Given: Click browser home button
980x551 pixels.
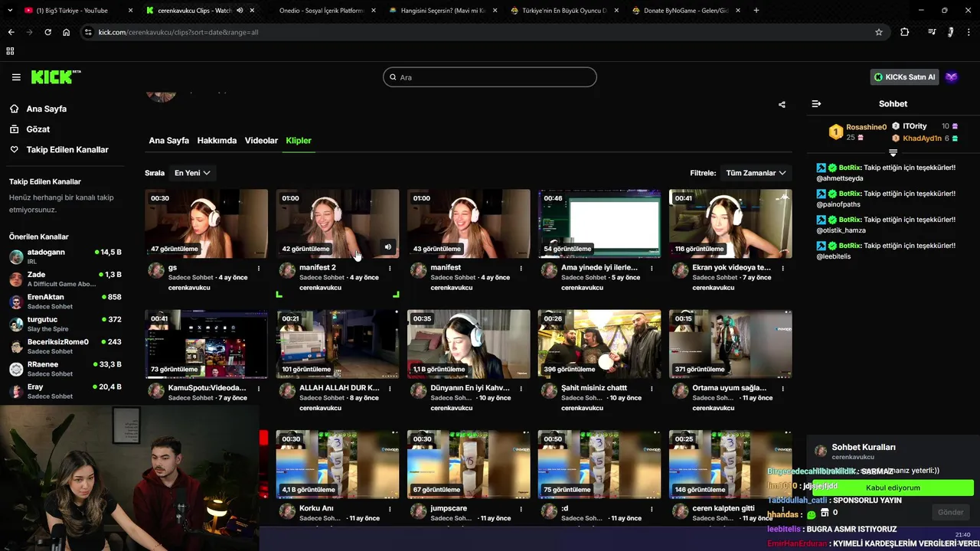Looking at the screenshot, I should pyautogui.click(x=67, y=32).
